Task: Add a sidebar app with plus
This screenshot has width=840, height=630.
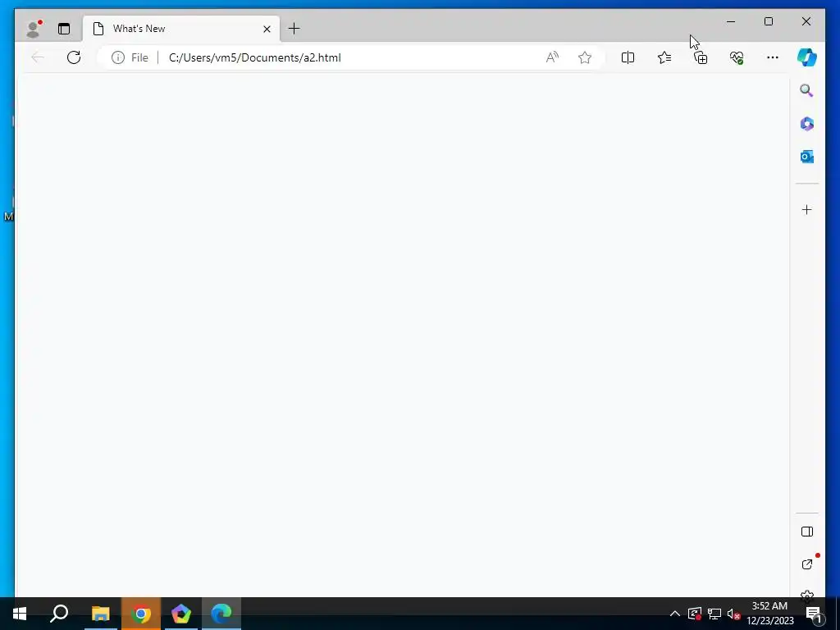Action: [x=807, y=209]
